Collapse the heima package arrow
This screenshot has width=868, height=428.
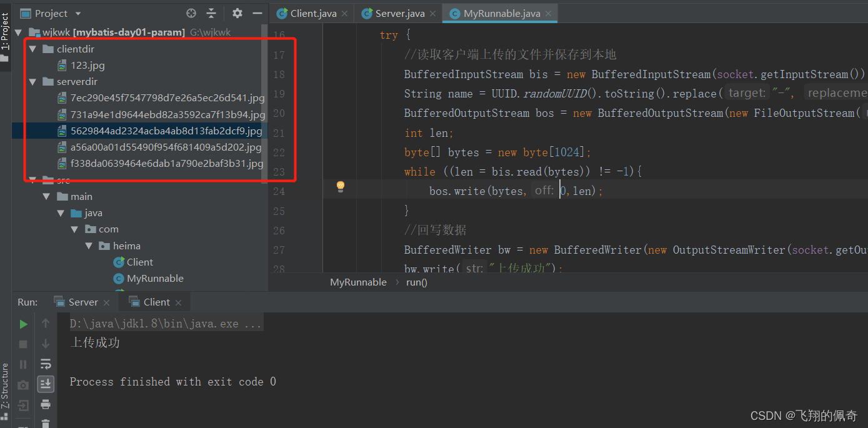pos(89,246)
